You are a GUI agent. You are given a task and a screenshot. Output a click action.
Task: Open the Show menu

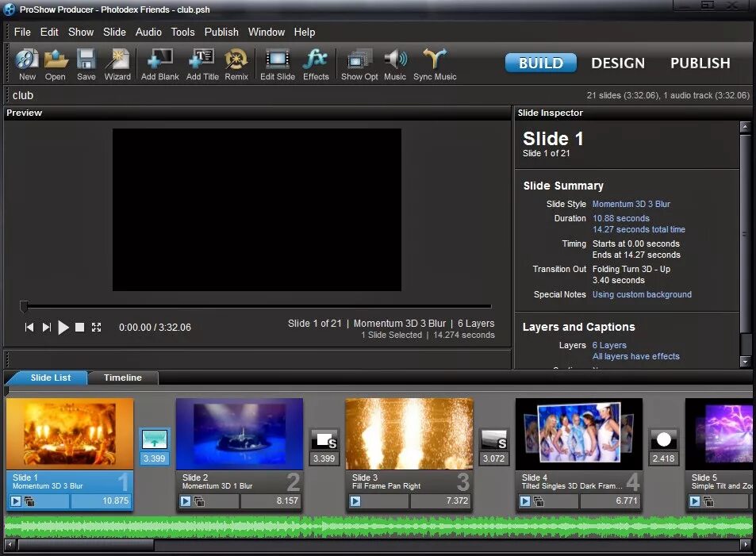click(80, 33)
